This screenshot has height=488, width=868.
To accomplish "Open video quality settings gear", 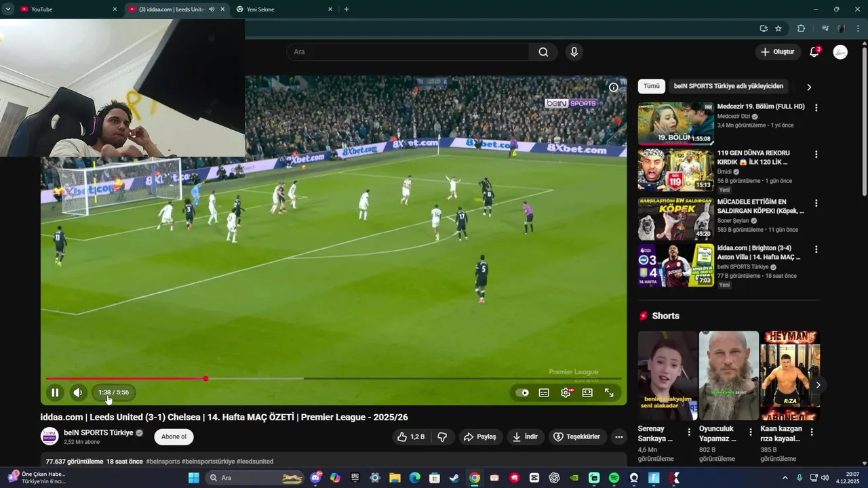I will click(x=566, y=392).
